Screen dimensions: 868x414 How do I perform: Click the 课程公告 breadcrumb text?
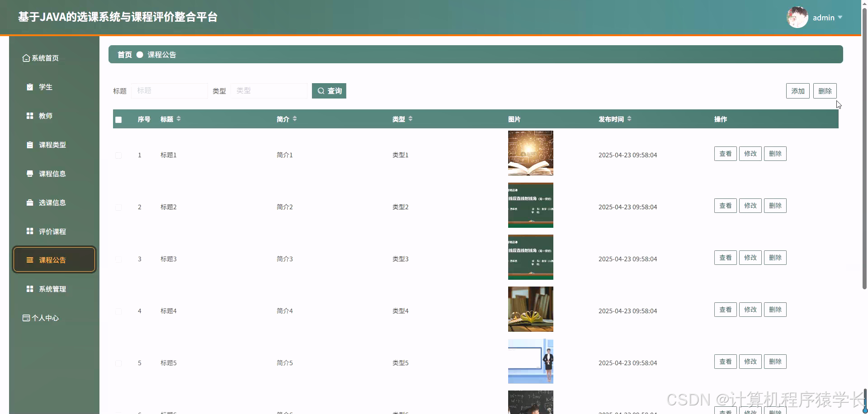pyautogui.click(x=161, y=55)
